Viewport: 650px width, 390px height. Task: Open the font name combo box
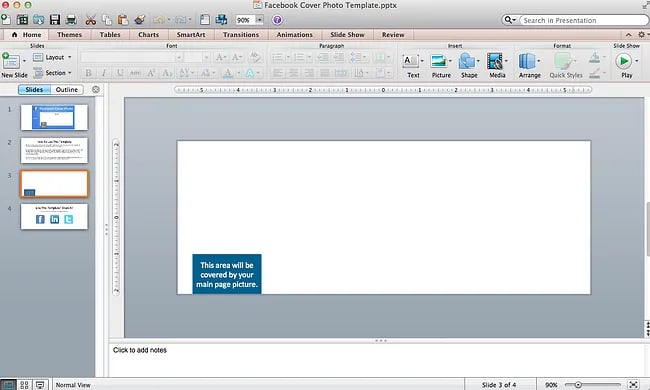(x=132, y=57)
